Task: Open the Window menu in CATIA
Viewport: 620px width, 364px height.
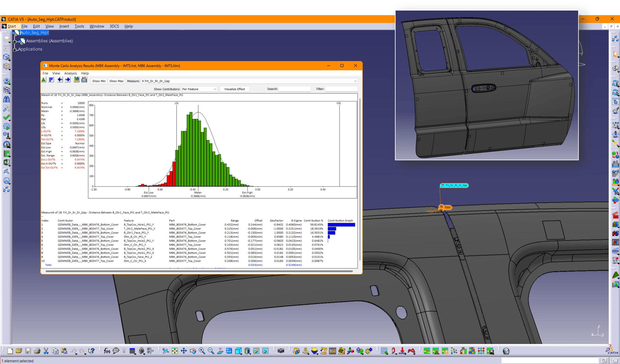Action: coord(97,26)
